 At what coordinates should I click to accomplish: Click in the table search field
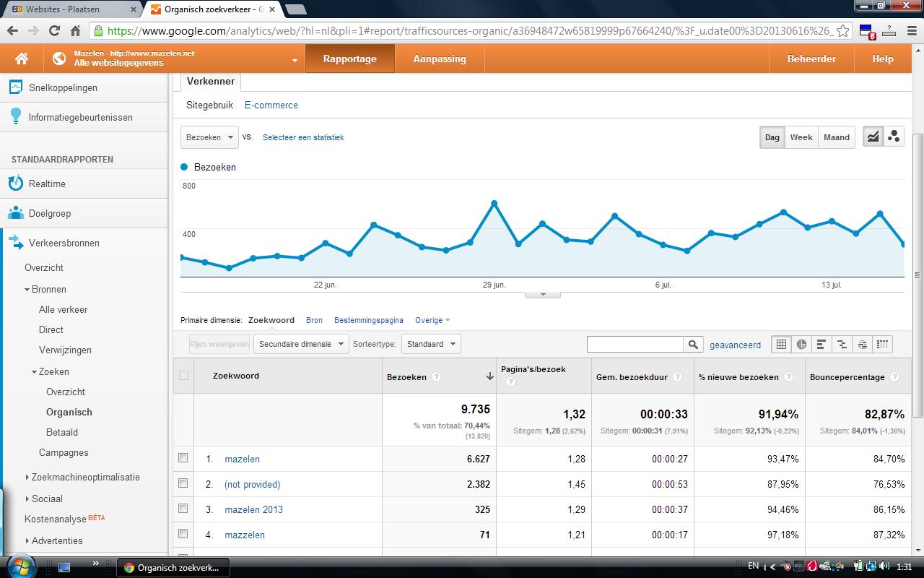(x=635, y=345)
